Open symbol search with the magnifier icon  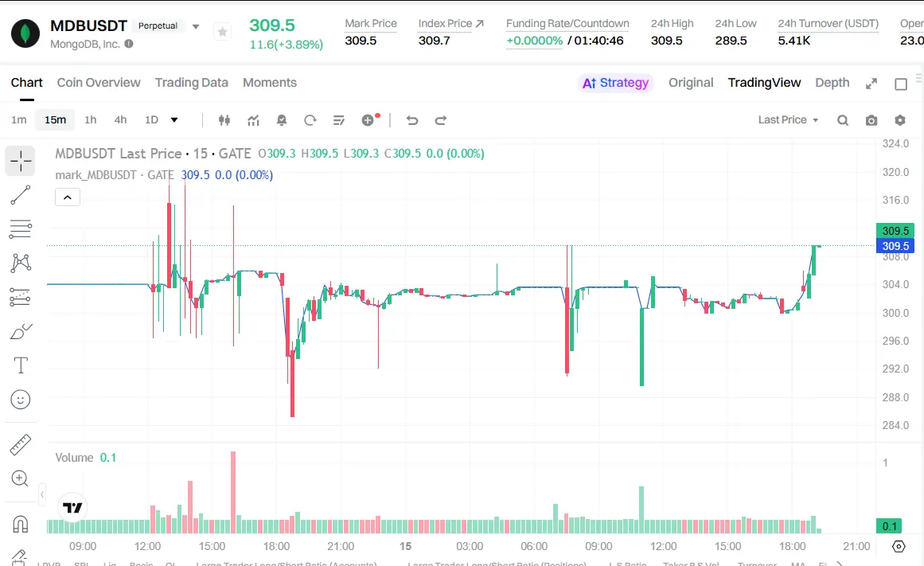843,120
